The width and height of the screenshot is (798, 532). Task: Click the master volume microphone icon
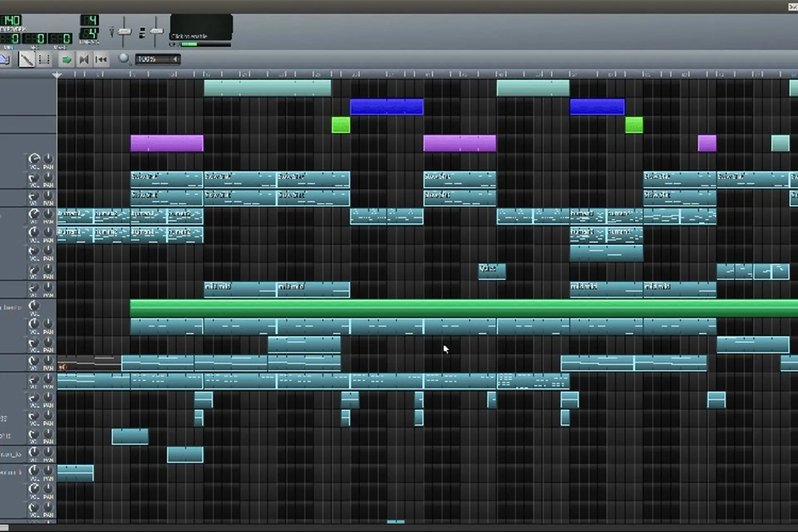111,32
